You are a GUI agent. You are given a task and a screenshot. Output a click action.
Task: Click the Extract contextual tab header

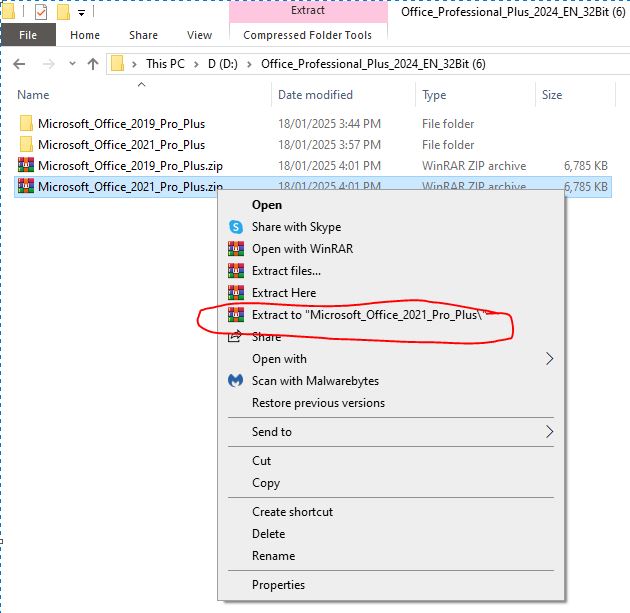[308, 11]
